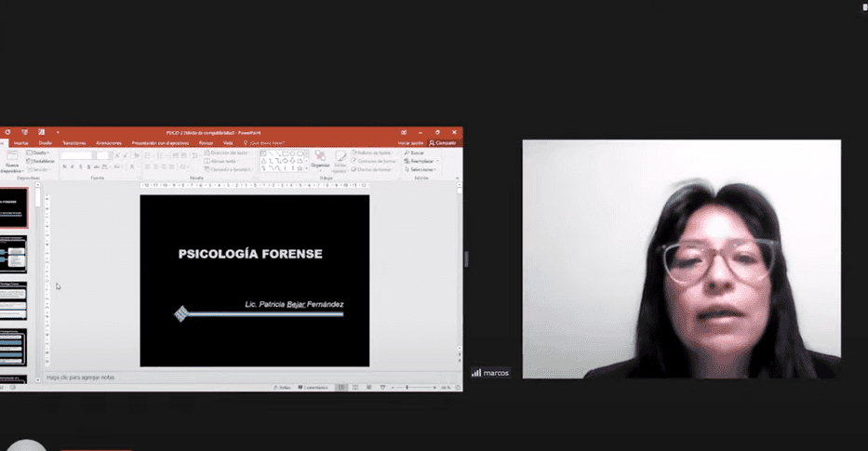Toggle strikethrough (abc) formatting

(97, 166)
